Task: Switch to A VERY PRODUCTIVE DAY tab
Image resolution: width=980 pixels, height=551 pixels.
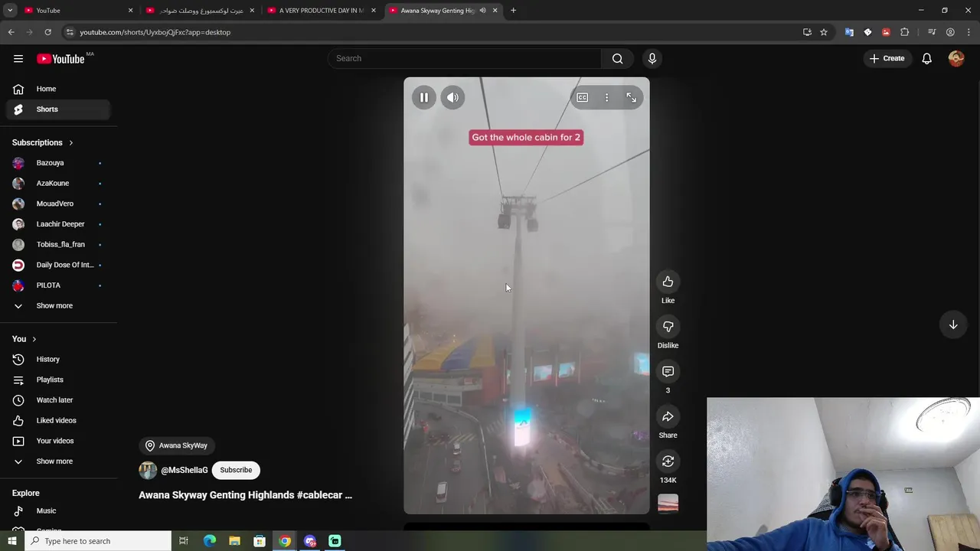Action: (321, 11)
